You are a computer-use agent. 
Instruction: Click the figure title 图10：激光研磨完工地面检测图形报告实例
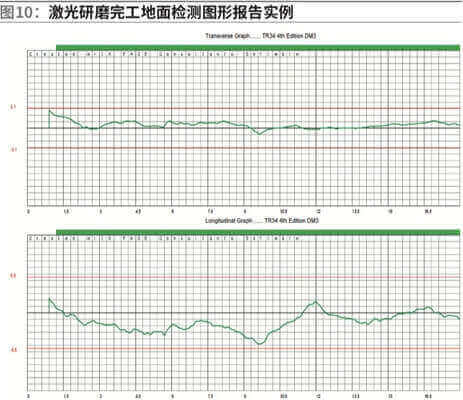(147, 13)
